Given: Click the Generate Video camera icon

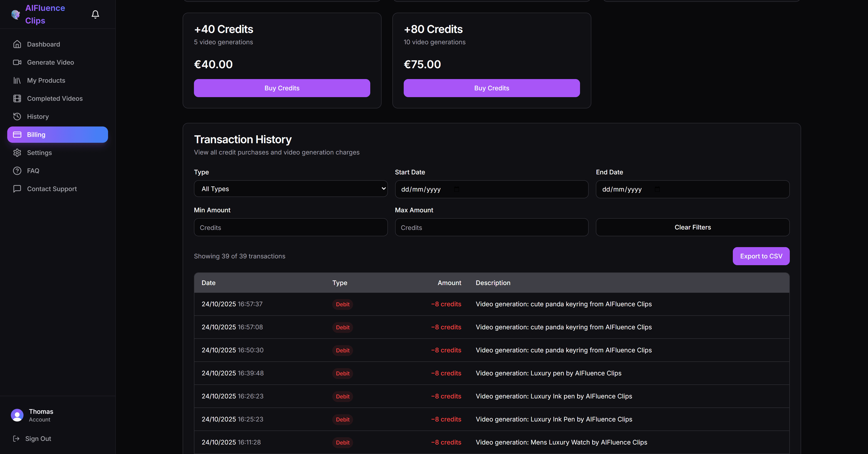Looking at the screenshot, I should coord(17,62).
